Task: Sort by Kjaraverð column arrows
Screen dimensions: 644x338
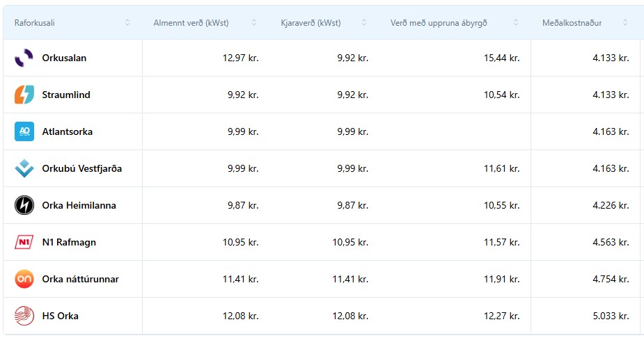Action: pos(364,23)
